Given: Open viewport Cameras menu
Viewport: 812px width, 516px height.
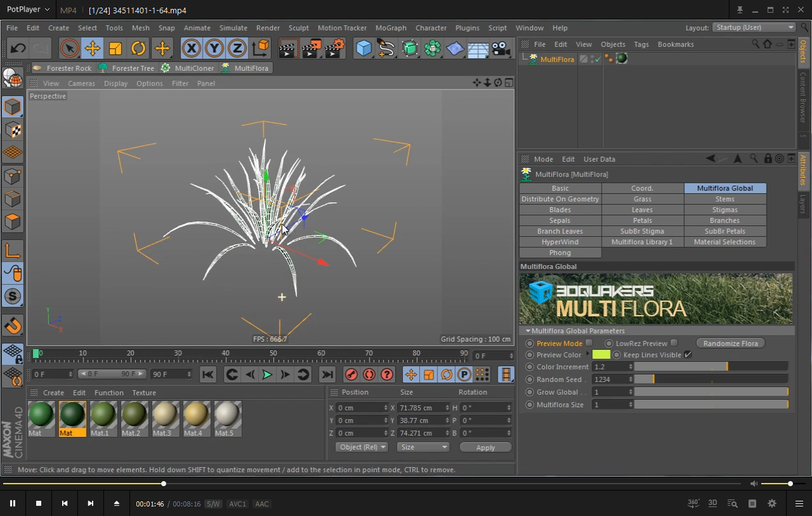Looking at the screenshot, I should [x=81, y=83].
